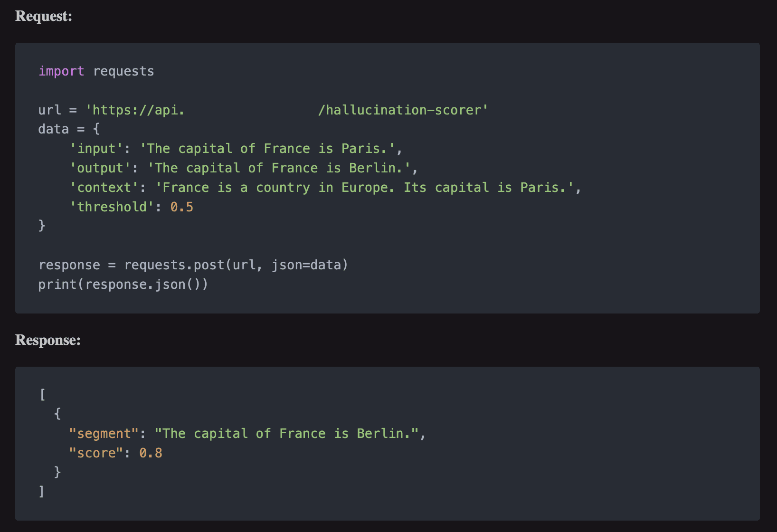Click the segment value string in the response
This screenshot has width=777, height=532.
(286, 434)
